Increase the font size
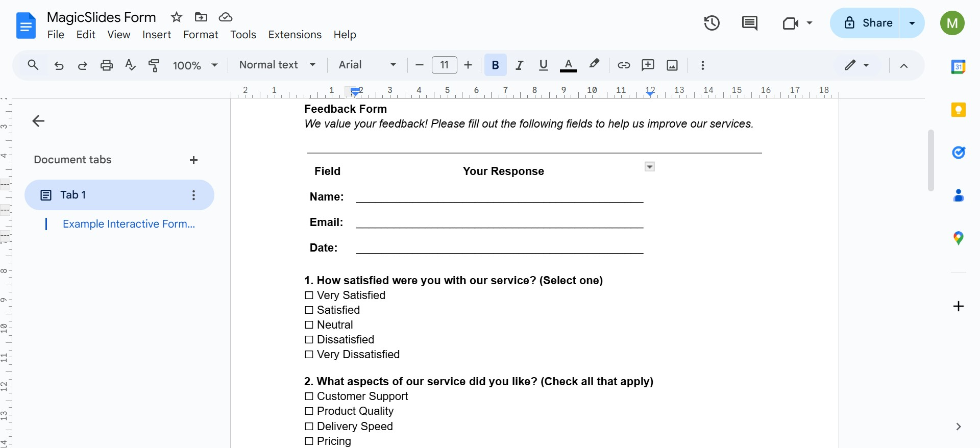This screenshot has height=448, width=980. (468, 65)
